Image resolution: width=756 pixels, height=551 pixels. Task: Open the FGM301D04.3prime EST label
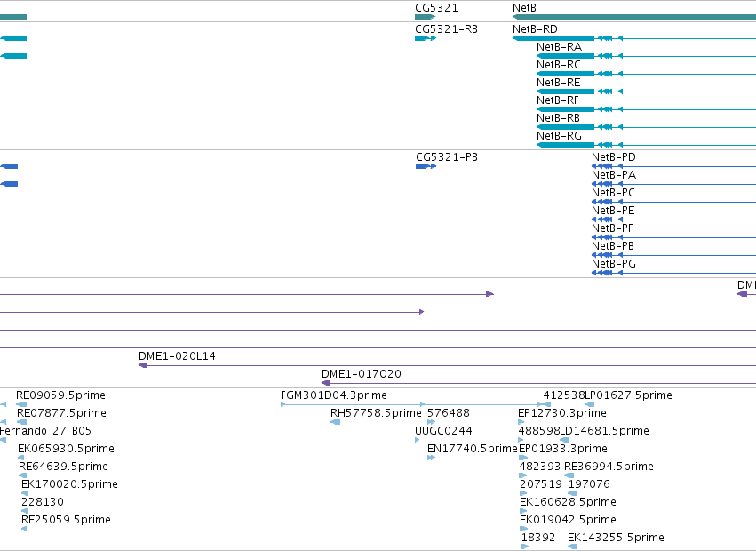click(334, 395)
